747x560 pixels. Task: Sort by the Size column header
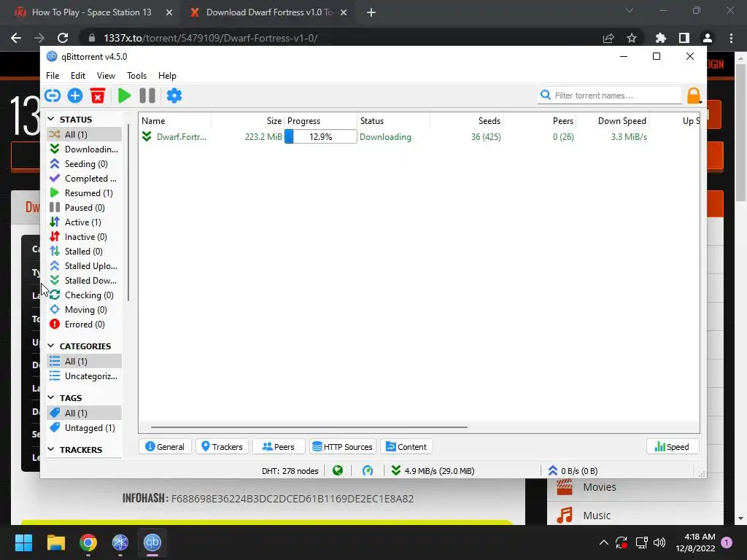(248, 121)
